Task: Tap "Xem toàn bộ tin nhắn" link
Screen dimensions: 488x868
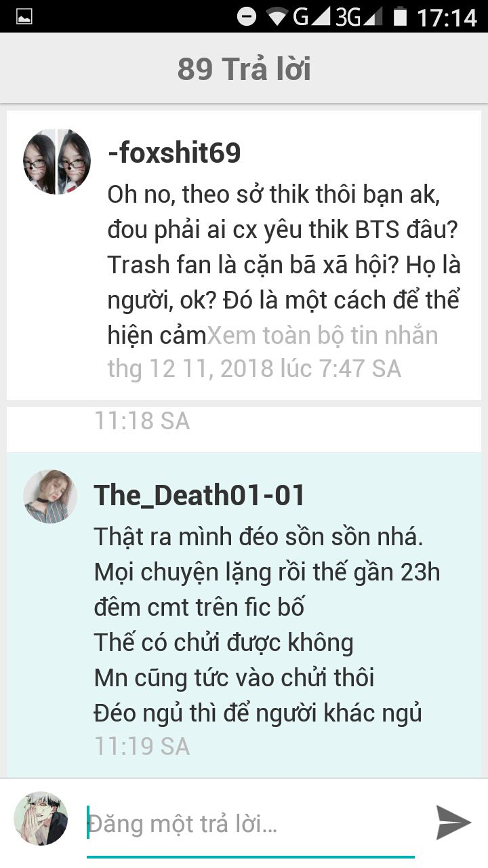Action: pos(323,335)
